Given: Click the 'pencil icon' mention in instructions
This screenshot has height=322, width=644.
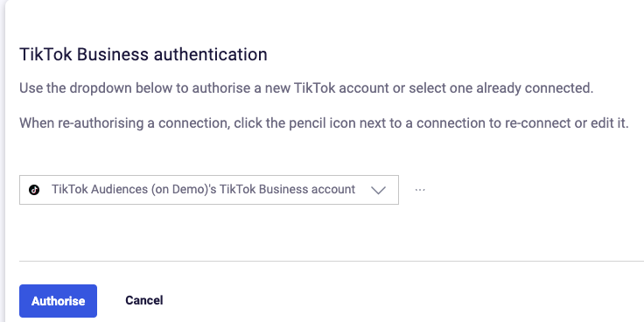Looking at the screenshot, I should point(322,123).
